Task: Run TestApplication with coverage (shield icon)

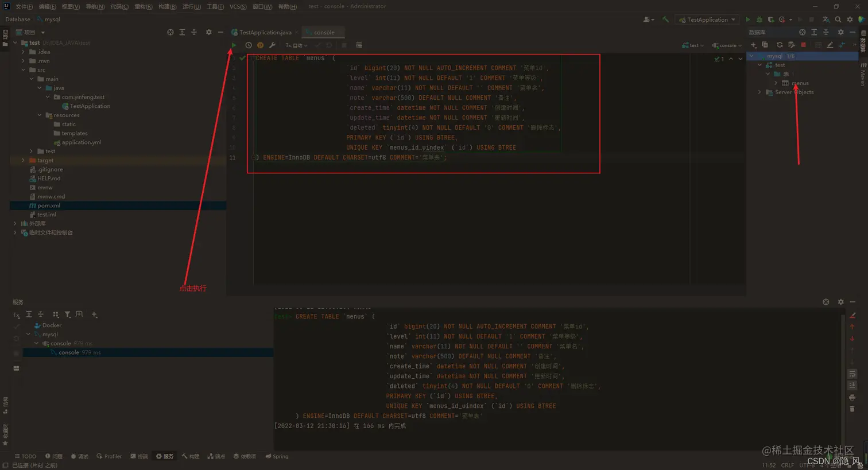Action: click(x=770, y=20)
